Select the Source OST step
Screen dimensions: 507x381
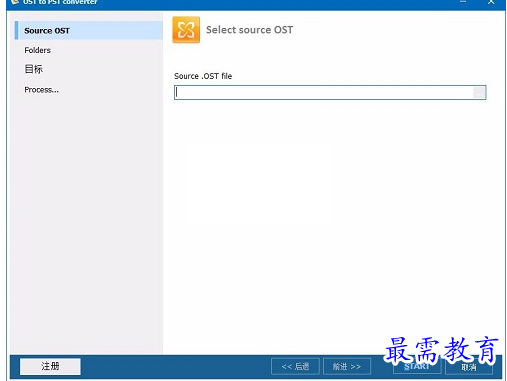[89, 31]
